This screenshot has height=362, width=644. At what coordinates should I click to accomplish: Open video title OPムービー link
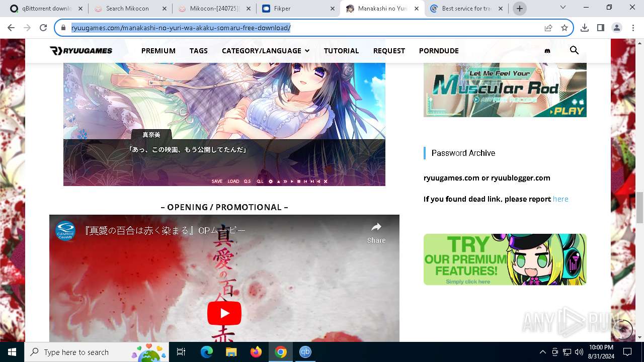165,231
